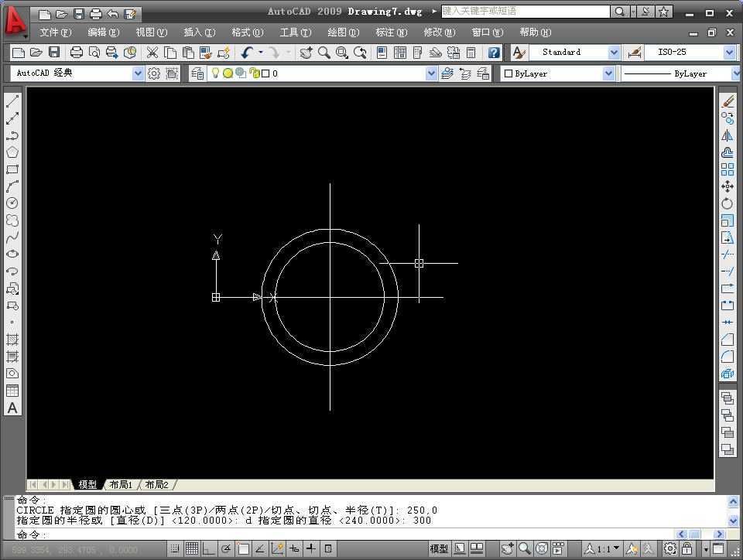Click the Cut scissors icon

click(x=152, y=52)
